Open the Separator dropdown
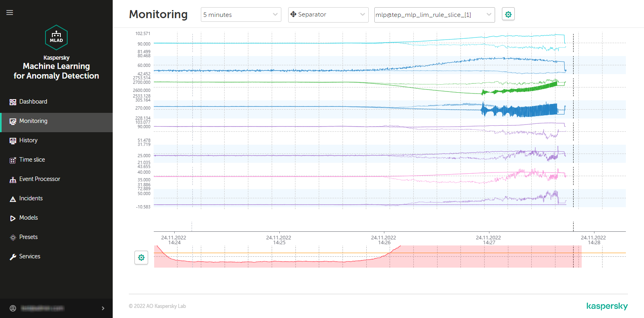This screenshot has height=318, width=644. click(x=328, y=15)
